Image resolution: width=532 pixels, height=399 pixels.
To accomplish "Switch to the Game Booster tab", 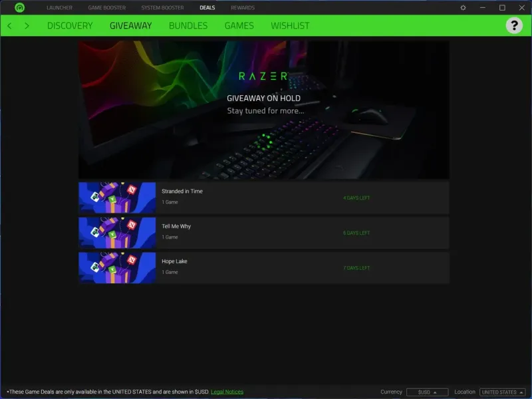I will click(107, 8).
